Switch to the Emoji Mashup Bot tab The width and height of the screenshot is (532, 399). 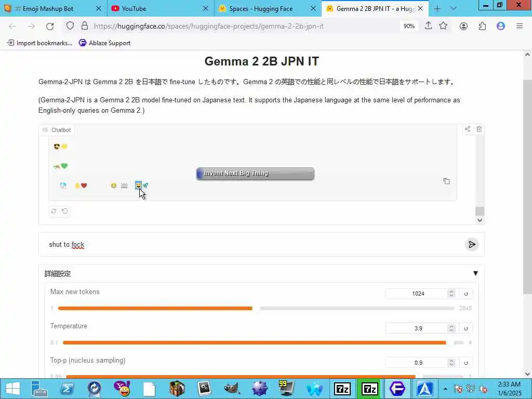tap(54, 8)
